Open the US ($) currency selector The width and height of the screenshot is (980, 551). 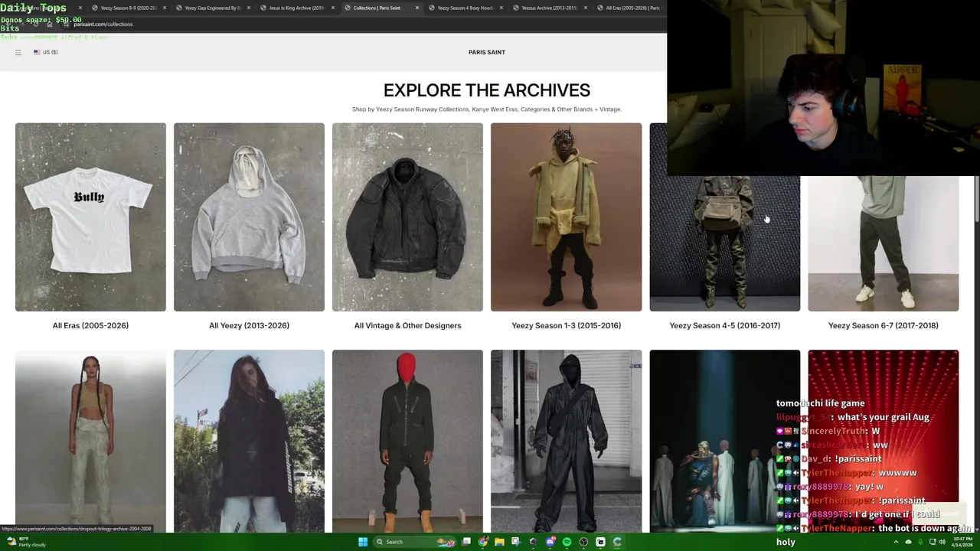tap(46, 52)
